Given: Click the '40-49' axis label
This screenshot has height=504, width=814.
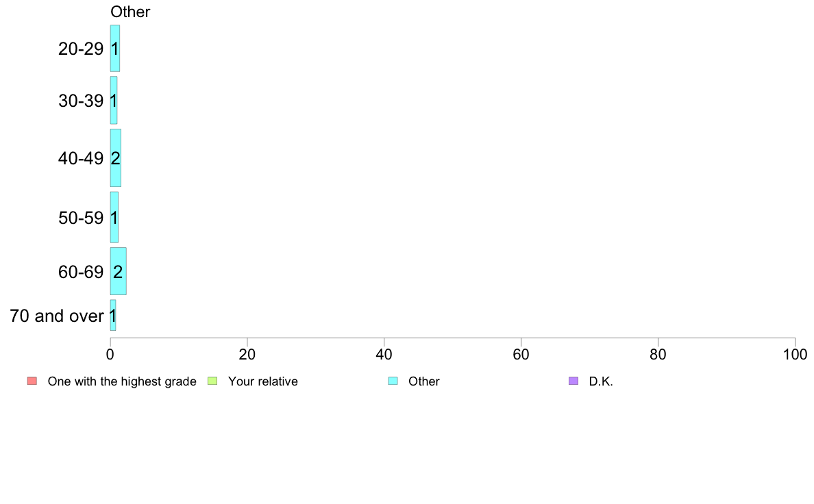Looking at the screenshot, I should [81, 157].
